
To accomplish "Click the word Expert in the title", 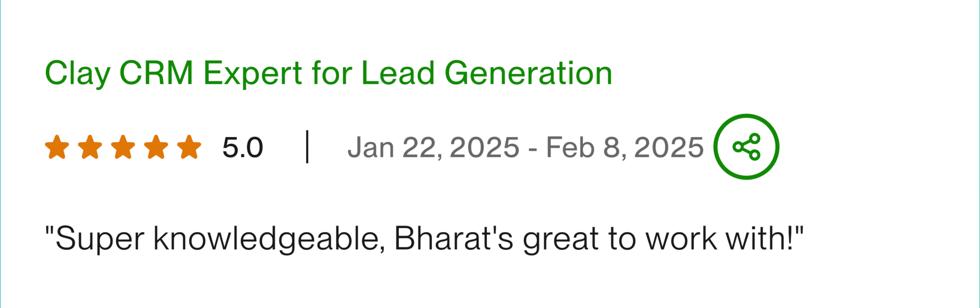I will pos(253,73).
